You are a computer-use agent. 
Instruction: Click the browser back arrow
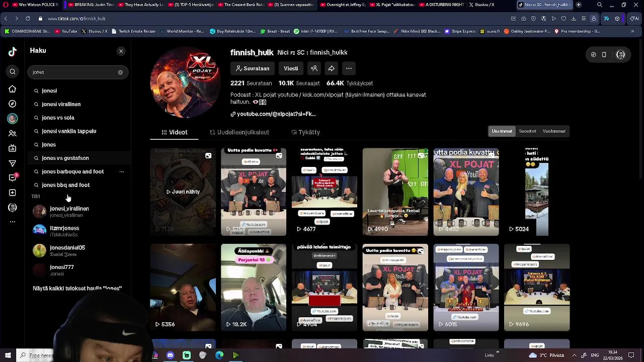pos(6,19)
